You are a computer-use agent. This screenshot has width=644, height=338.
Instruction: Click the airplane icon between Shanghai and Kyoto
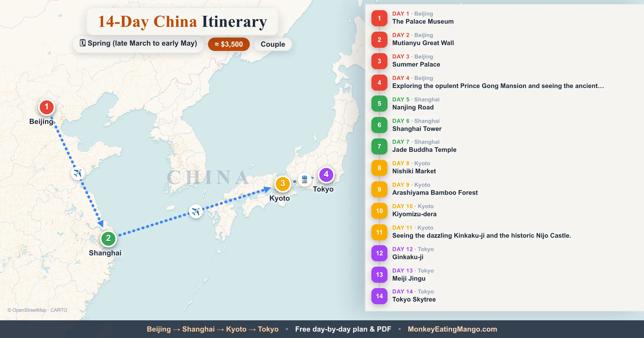click(x=196, y=212)
